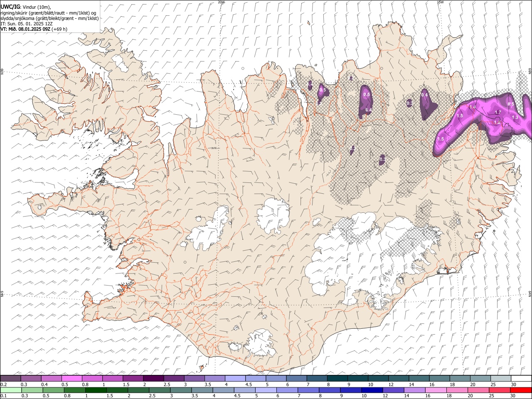Click the UWC/IG title text
The image size is (532, 399).
[10, 7]
